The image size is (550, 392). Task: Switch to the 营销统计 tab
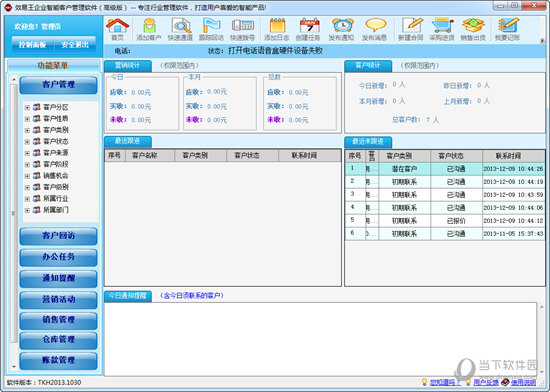coord(128,66)
